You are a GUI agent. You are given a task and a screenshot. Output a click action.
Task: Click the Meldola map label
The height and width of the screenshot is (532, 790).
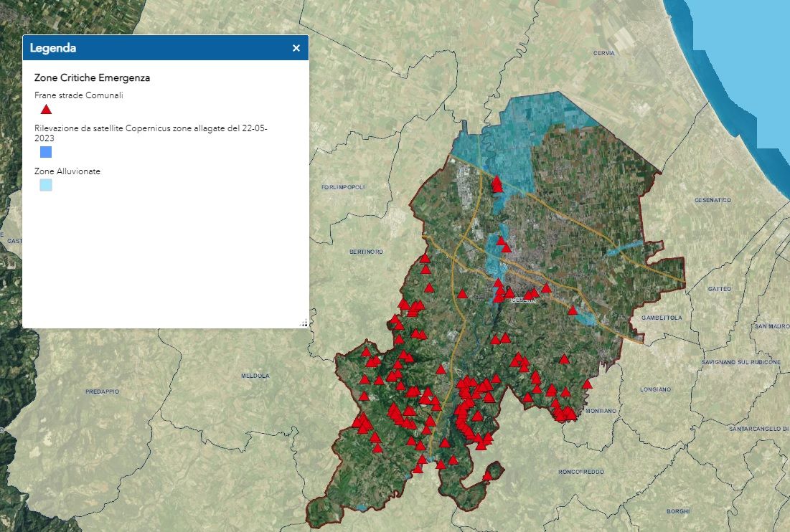[255, 376]
